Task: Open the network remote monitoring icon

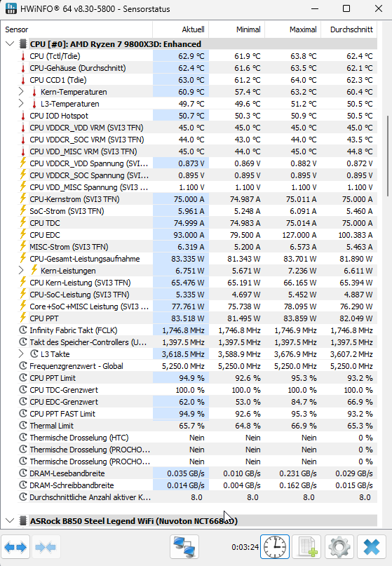Action: 184,547
